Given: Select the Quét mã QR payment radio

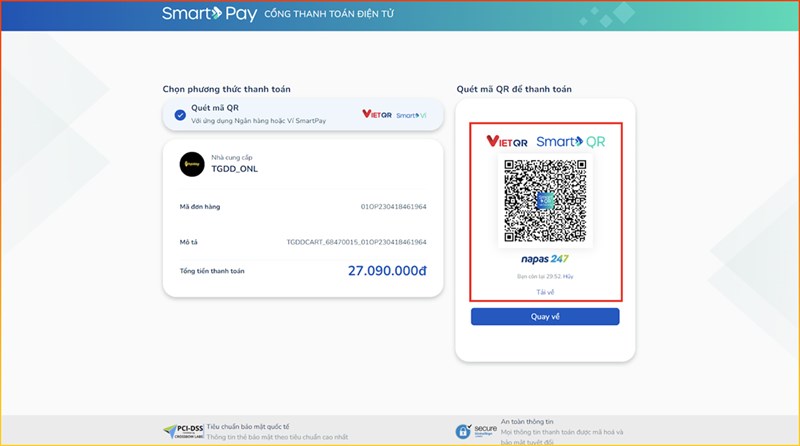Looking at the screenshot, I should [180, 115].
